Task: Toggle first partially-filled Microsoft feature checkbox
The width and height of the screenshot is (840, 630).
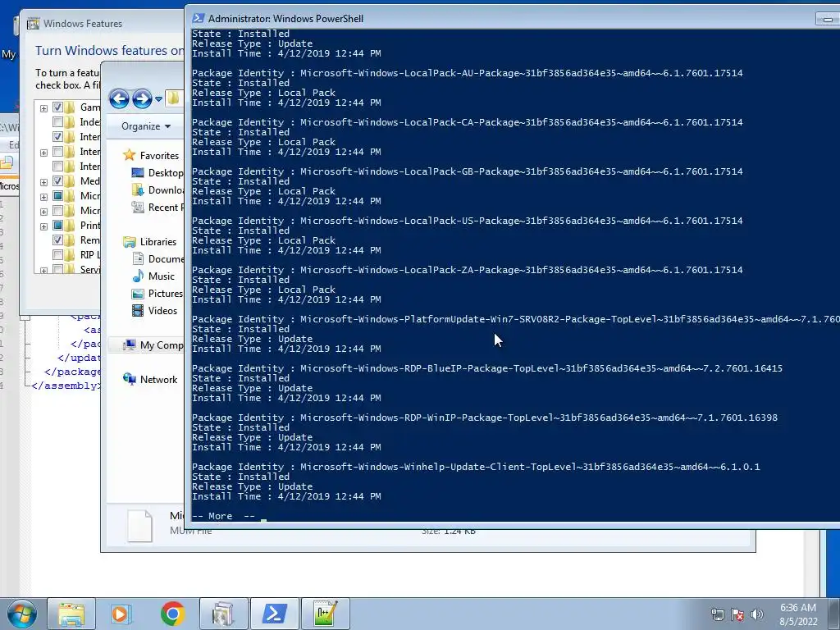Action: click(58, 196)
